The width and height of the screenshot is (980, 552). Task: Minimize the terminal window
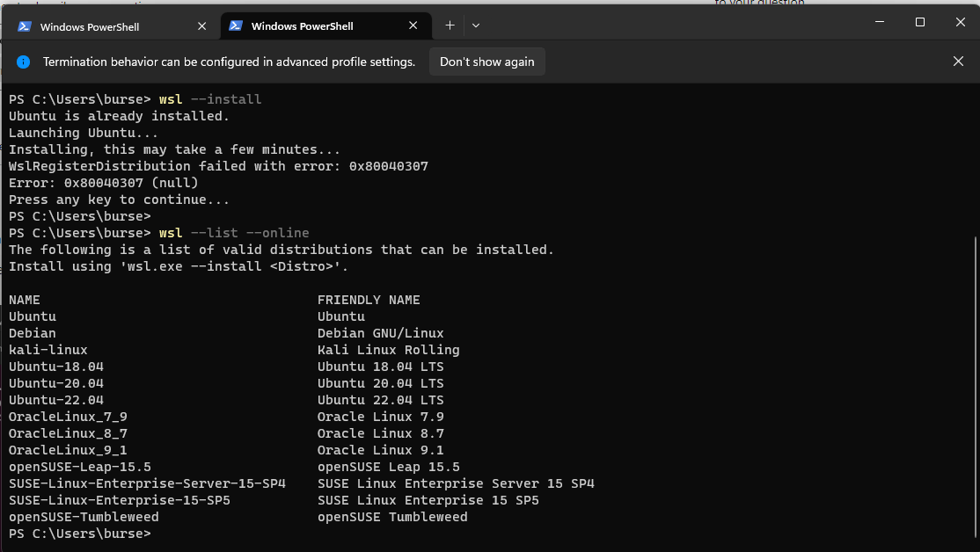880,22
